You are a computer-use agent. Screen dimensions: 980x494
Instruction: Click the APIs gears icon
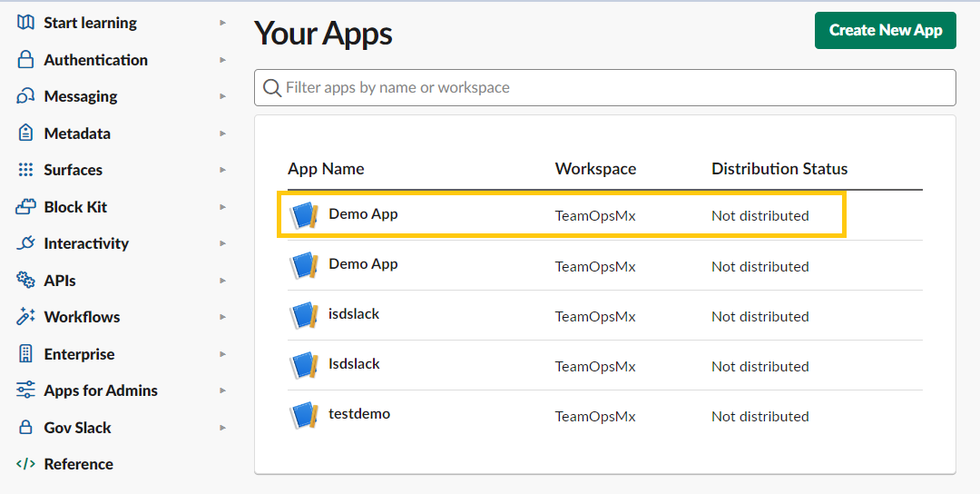pyautogui.click(x=25, y=281)
